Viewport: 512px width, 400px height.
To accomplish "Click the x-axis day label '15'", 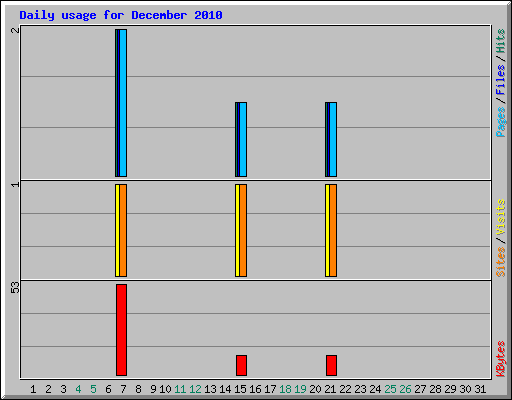I will click(240, 389).
